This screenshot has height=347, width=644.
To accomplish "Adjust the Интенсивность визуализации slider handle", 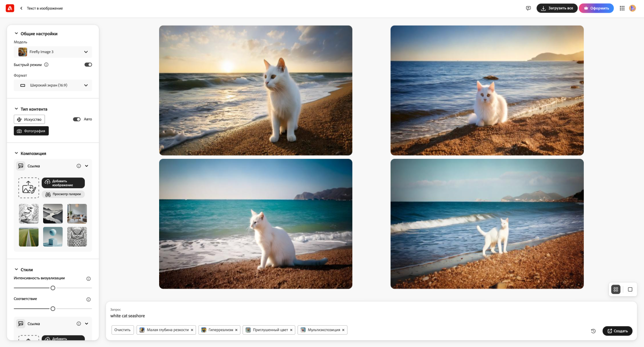I will 53,288.
